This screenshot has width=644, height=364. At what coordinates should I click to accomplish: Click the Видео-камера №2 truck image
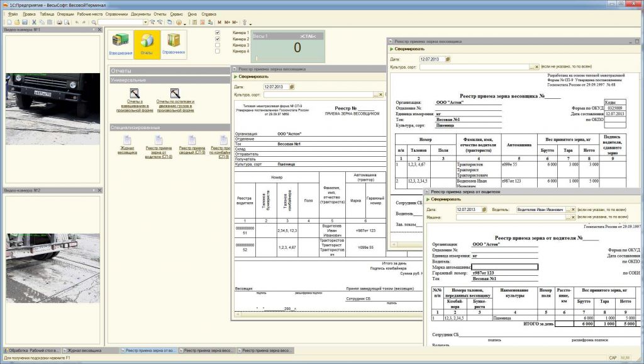coord(53,268)
